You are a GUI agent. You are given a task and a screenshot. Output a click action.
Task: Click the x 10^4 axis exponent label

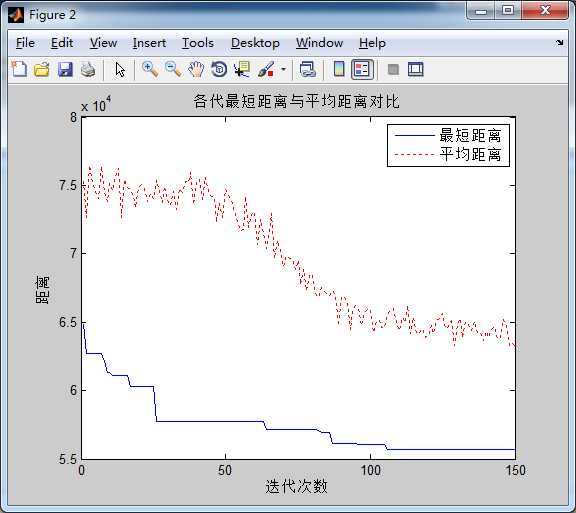(96, 105)
